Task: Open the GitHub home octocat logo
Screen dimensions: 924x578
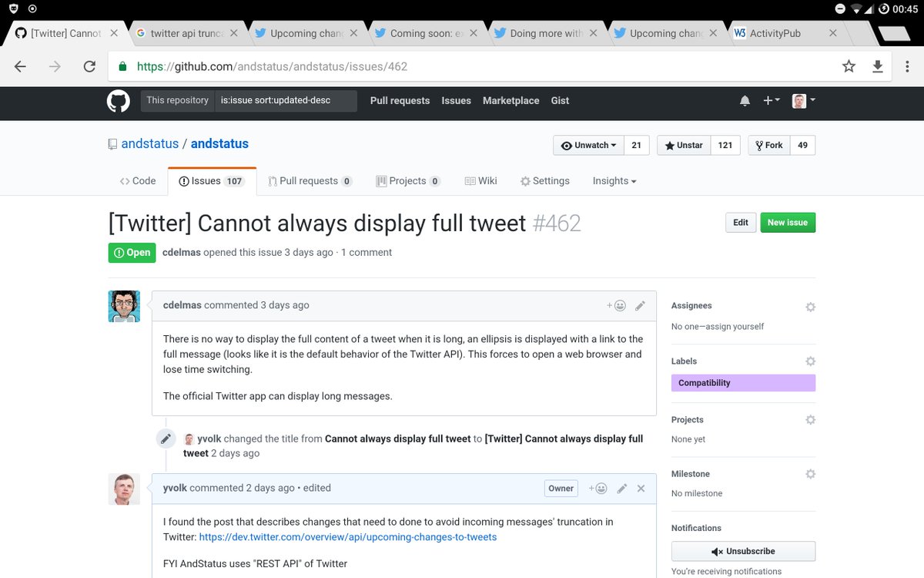Action: pyautogui.click(x=118, y=101)
